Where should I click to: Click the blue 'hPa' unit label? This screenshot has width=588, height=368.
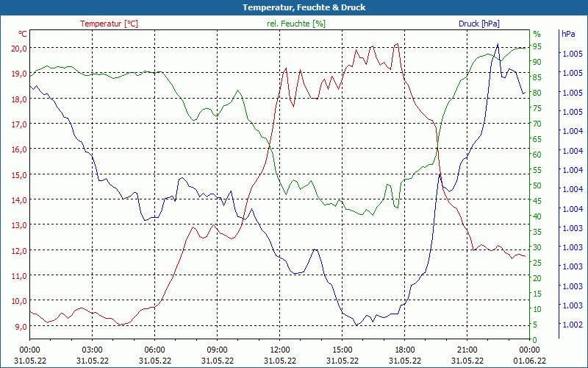[x=568, y=34]
